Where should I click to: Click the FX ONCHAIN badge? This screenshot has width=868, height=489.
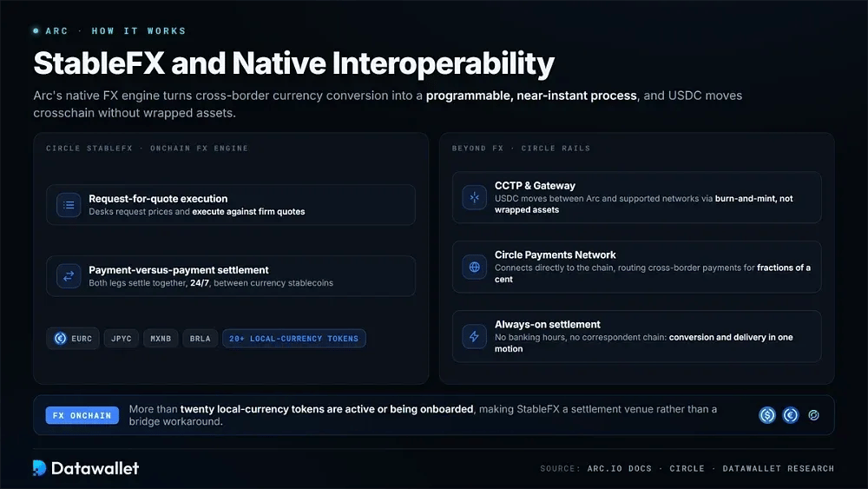(x=82, y=415)
